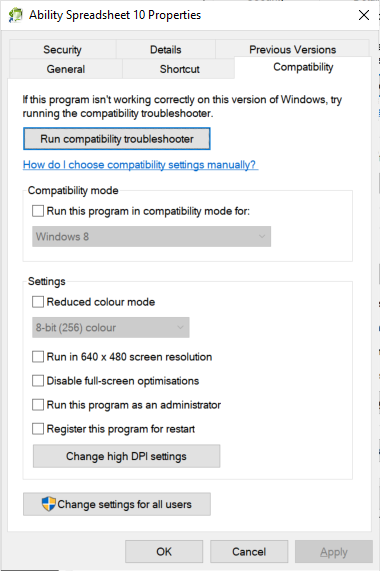Click Change high DPI settings button
This screenshot has height=571, width=380.
[x=126, y=456]
